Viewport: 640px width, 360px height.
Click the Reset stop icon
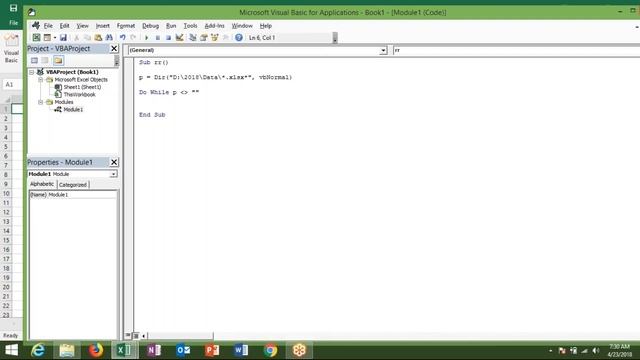click(168, 38)
